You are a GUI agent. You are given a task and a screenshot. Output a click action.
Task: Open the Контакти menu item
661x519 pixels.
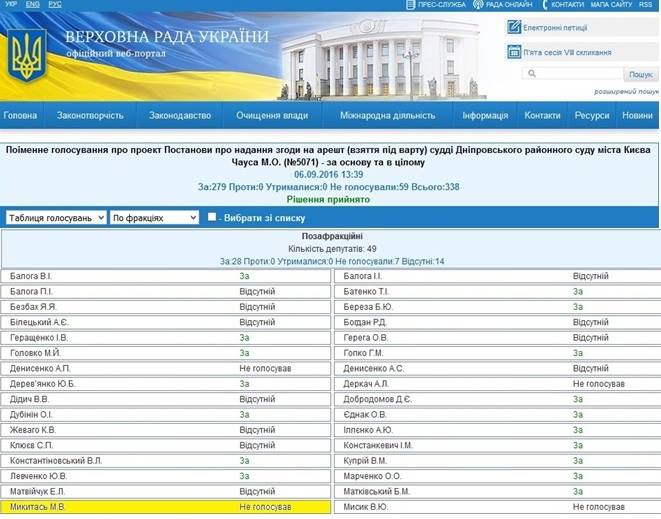point(542,115)
